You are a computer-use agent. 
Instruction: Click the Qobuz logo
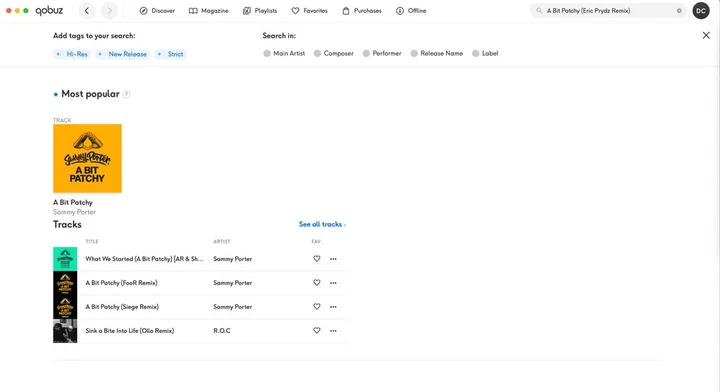pos(49,11)
